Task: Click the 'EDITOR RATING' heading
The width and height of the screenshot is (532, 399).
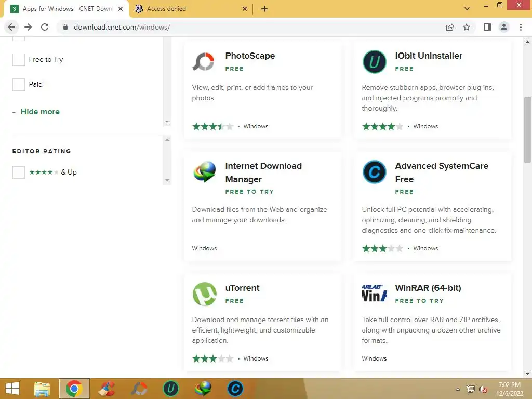Action: (x=42, y=151)
